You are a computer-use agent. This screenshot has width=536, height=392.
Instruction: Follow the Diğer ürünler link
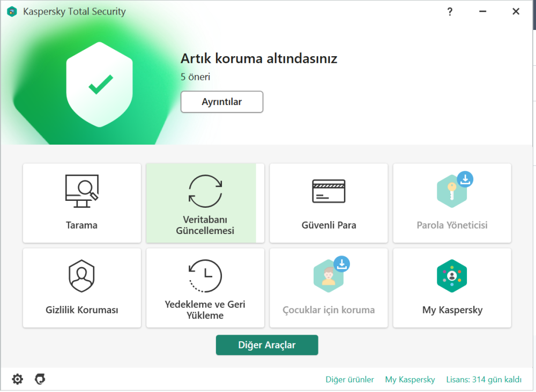[x=349, y=379]
